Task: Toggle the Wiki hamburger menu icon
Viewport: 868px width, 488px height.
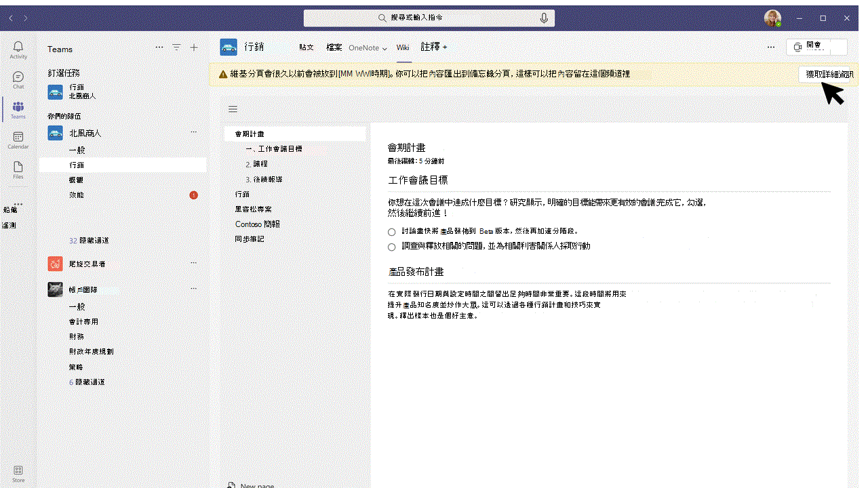Action: (x=233, y=109)
